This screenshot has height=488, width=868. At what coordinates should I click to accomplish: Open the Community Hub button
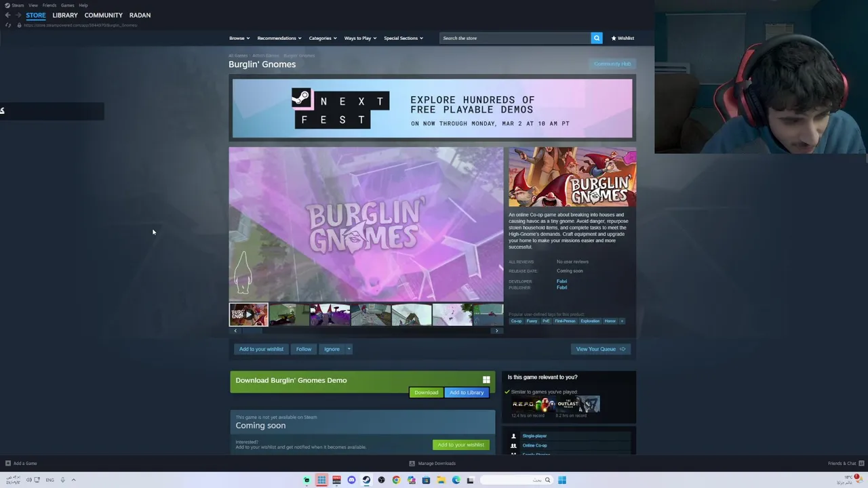pyautogui.click(x=612, y=64)
